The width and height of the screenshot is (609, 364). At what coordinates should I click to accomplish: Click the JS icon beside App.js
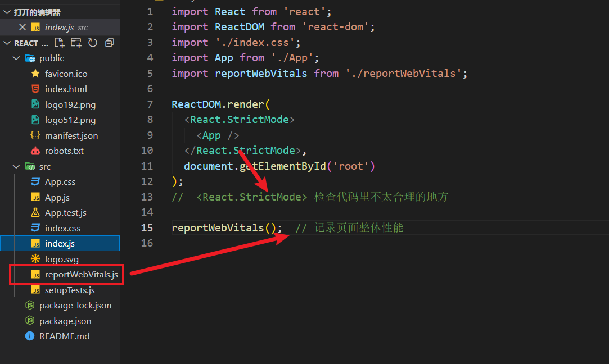pos(35,197)
